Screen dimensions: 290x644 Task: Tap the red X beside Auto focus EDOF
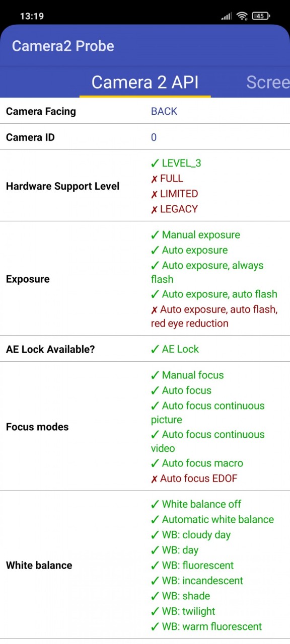155,479
